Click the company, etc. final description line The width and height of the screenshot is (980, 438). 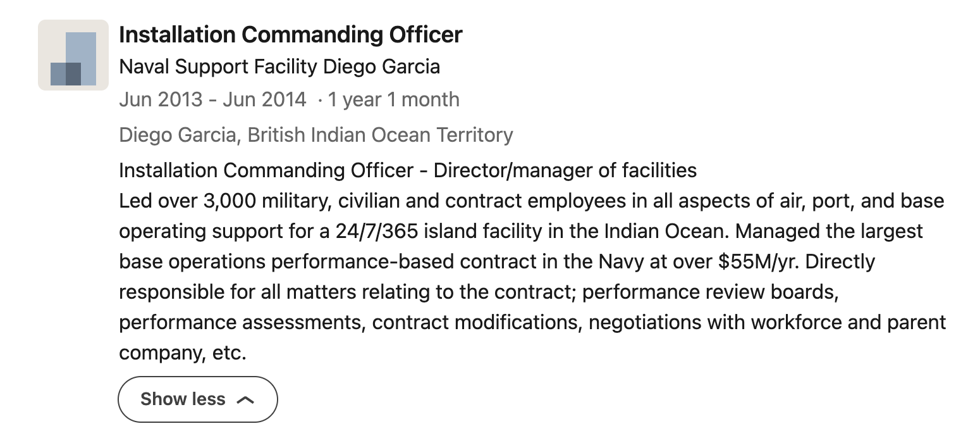[x=182, y=353]
